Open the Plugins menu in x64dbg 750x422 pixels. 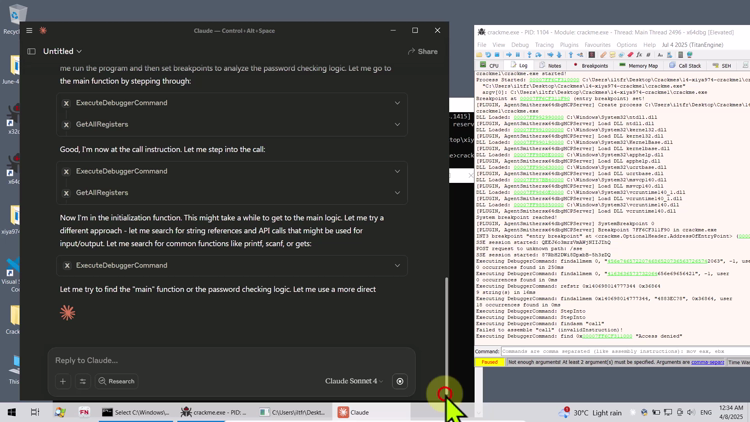point(569,44)
